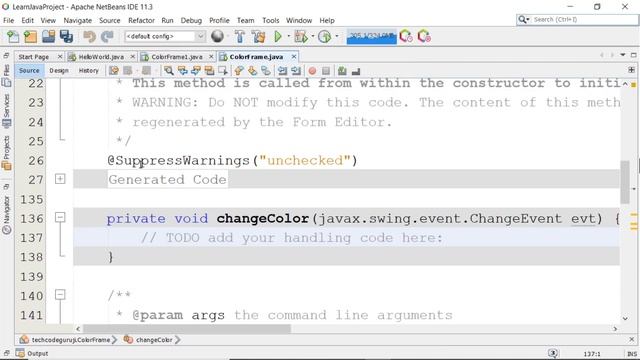Click Shift Line Left icon

pyautogui.click(x=282, y=71)
